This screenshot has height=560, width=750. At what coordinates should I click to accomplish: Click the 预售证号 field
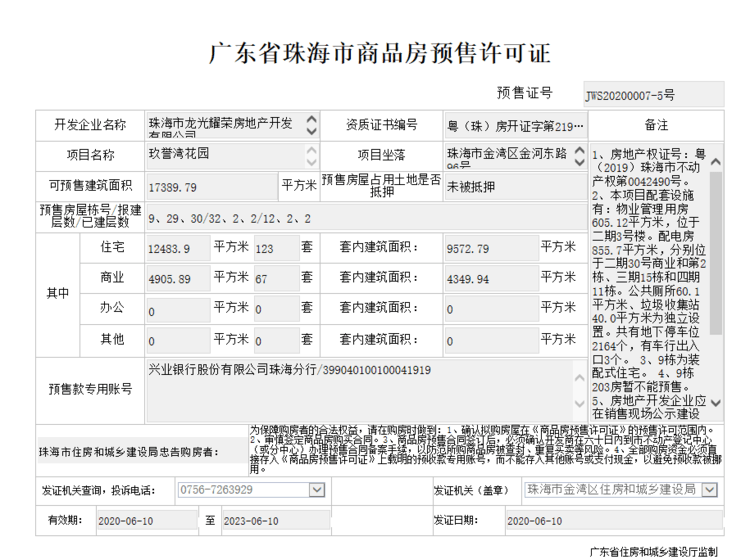[653, 95]
